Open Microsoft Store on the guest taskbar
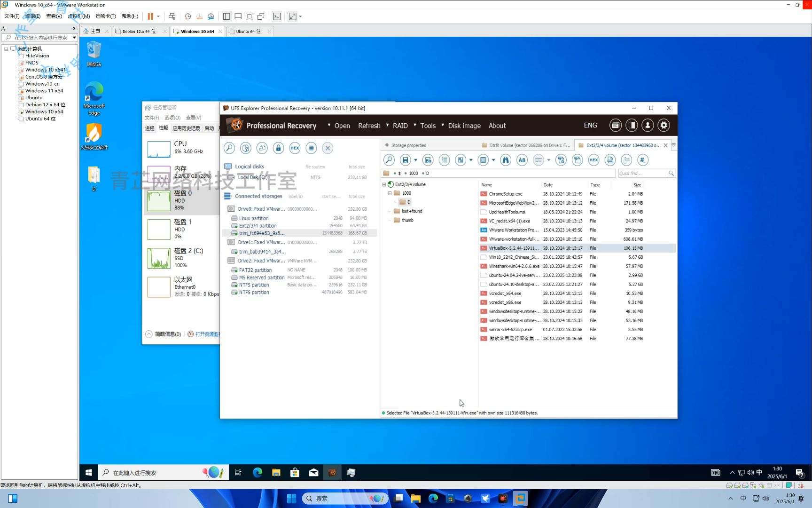Screen dimensions: 812x508 [295, 473]
